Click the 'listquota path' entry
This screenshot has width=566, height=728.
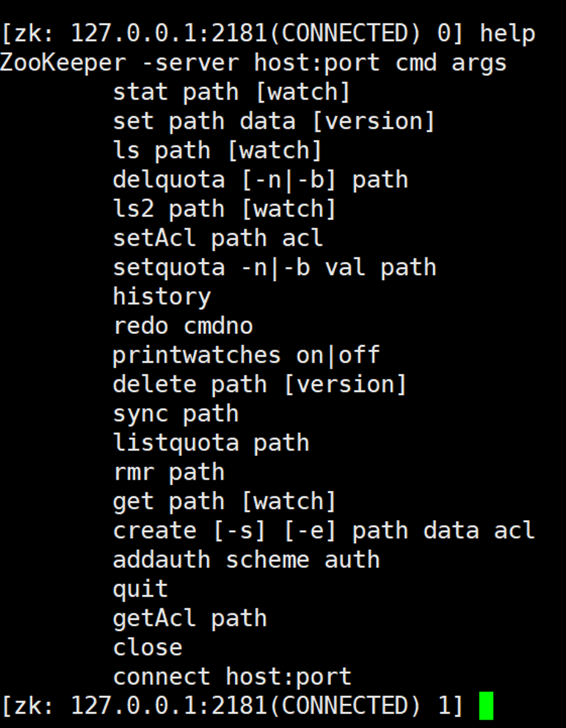(x=211, y=443)
